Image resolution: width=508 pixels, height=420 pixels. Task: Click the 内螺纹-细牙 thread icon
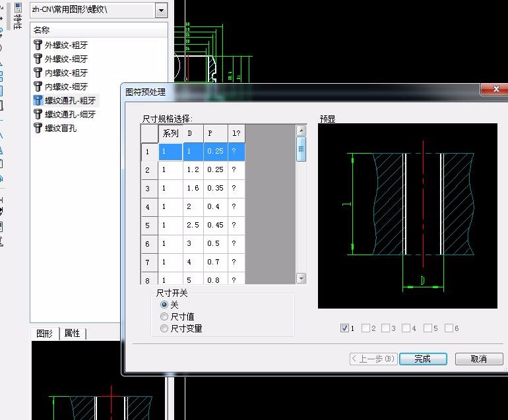coord(38,87)
